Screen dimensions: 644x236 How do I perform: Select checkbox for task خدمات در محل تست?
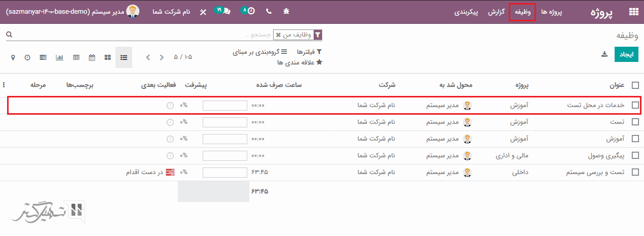(635, 106)
